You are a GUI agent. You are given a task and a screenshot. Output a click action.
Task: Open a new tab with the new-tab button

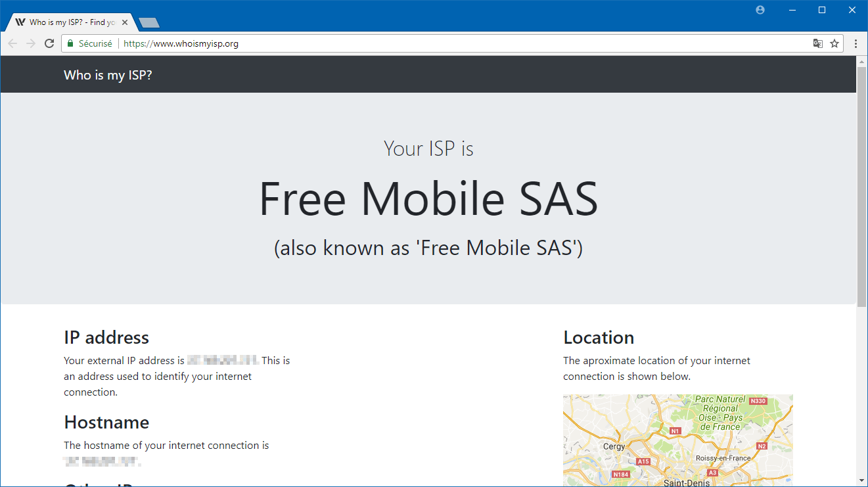pyautogui.click(x=149, y=23)
